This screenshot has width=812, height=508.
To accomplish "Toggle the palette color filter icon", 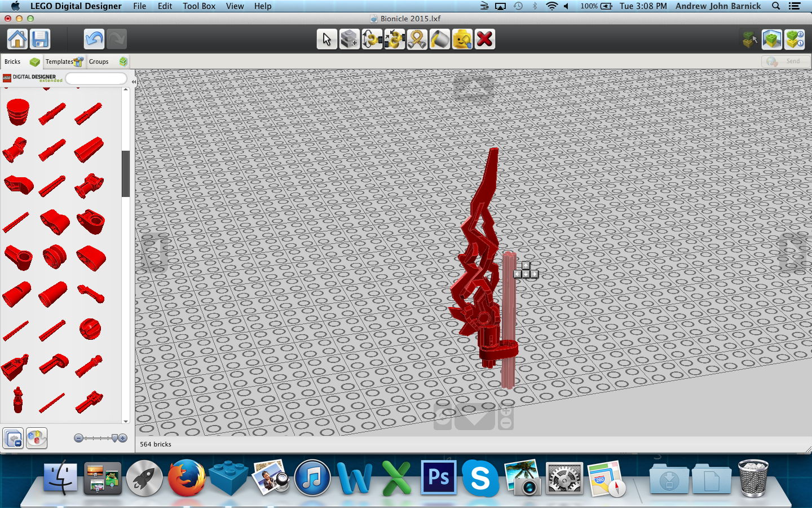I will (x=37, y=439).
